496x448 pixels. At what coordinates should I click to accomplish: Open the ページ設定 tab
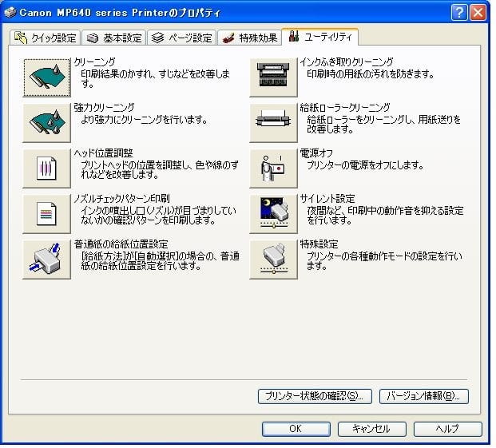click(183, 38)
